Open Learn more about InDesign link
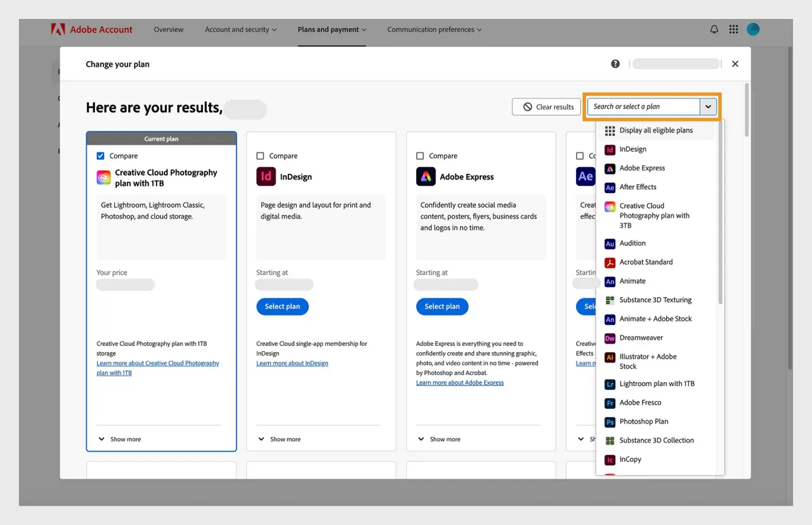Image resolution: width=812 pixels, height=525 pixels. point(292,364)
